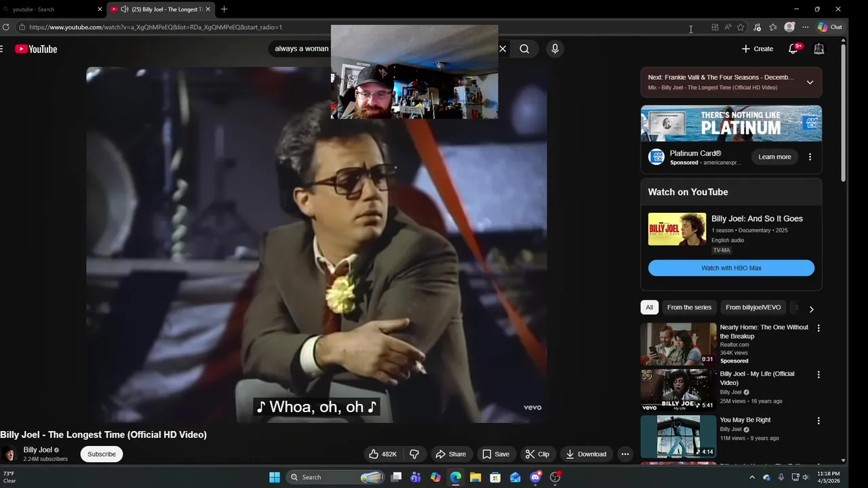Viewport: 868px width, 488px height.
Task: Open clock showing 11:18 PM in taskbar
Action: coord(829,477)
